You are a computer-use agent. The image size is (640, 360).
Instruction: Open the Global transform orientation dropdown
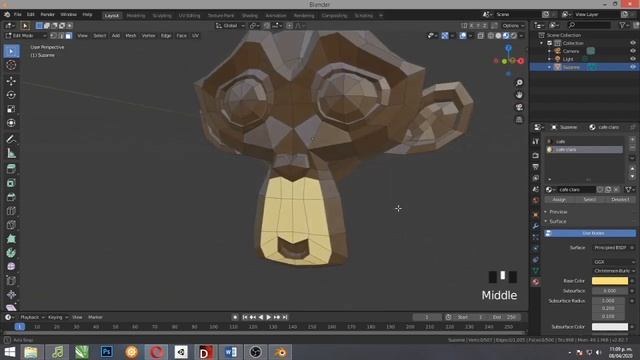(230, 26)
